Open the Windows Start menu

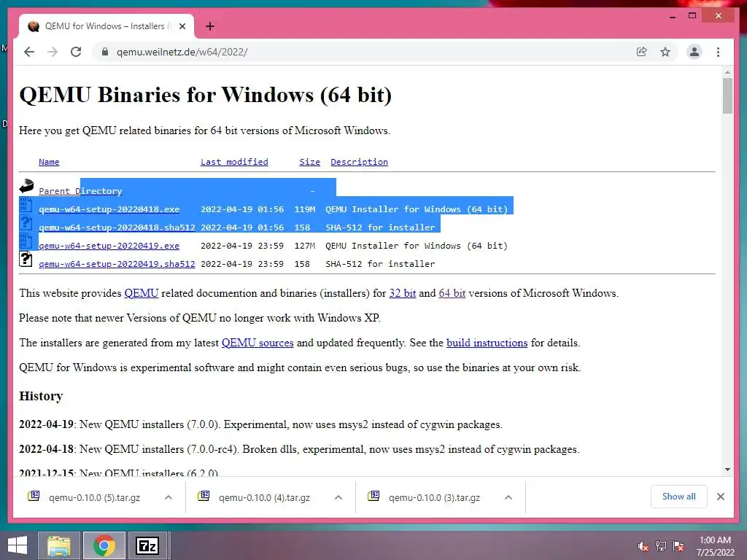(18, 545)
